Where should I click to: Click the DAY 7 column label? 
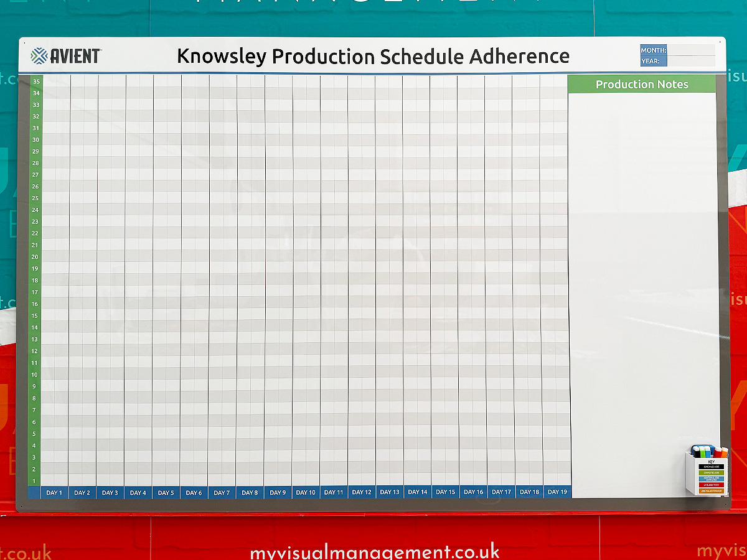222,493
